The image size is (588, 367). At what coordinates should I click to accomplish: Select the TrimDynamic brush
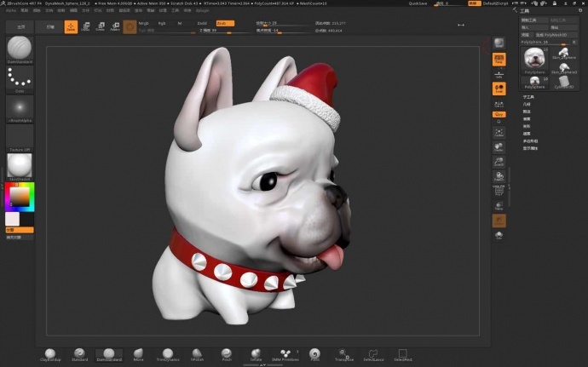168,354
